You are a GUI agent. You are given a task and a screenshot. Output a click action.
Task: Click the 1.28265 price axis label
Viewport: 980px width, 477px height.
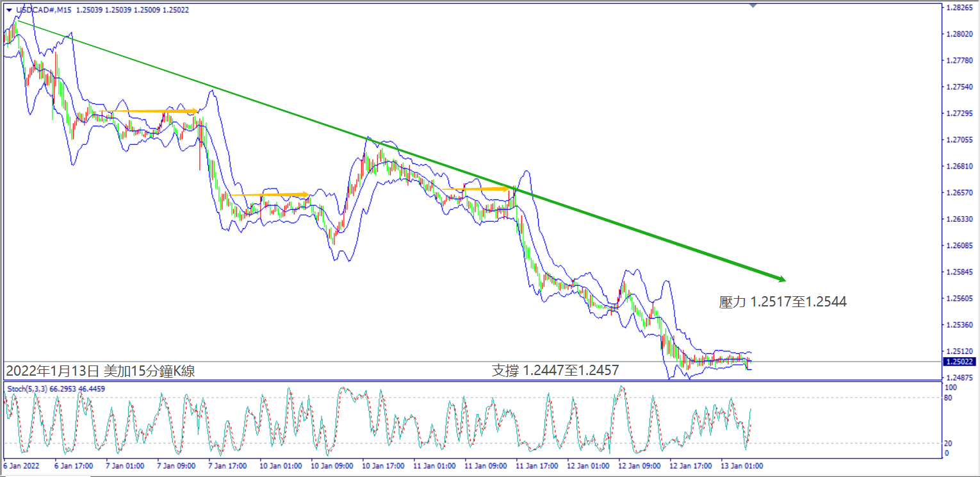(x=959, y=8)
